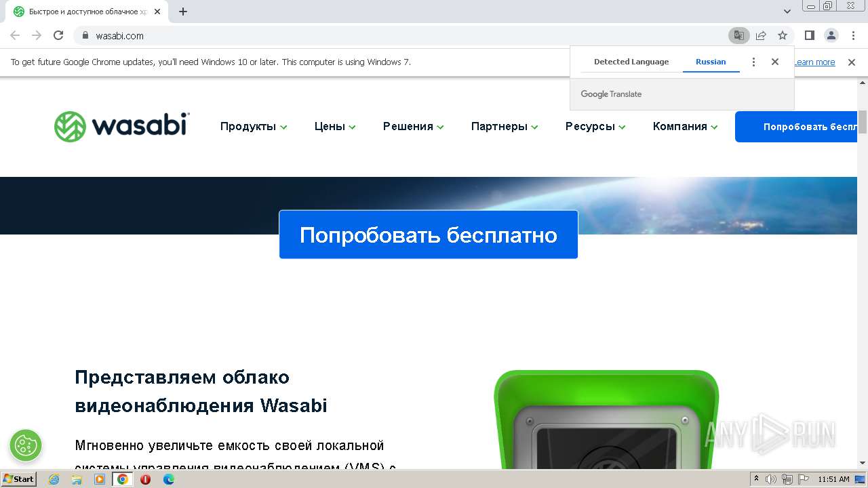The height and width of the screenshot is (488, 868).
Task: Expand the Партнеры menu
Action: [x=505, y=127]
